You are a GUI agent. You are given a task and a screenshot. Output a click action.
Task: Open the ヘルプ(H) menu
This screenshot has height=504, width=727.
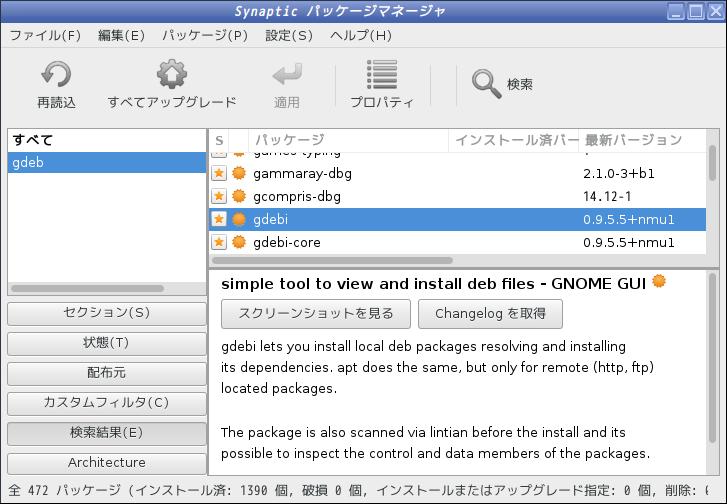point(361,36)
